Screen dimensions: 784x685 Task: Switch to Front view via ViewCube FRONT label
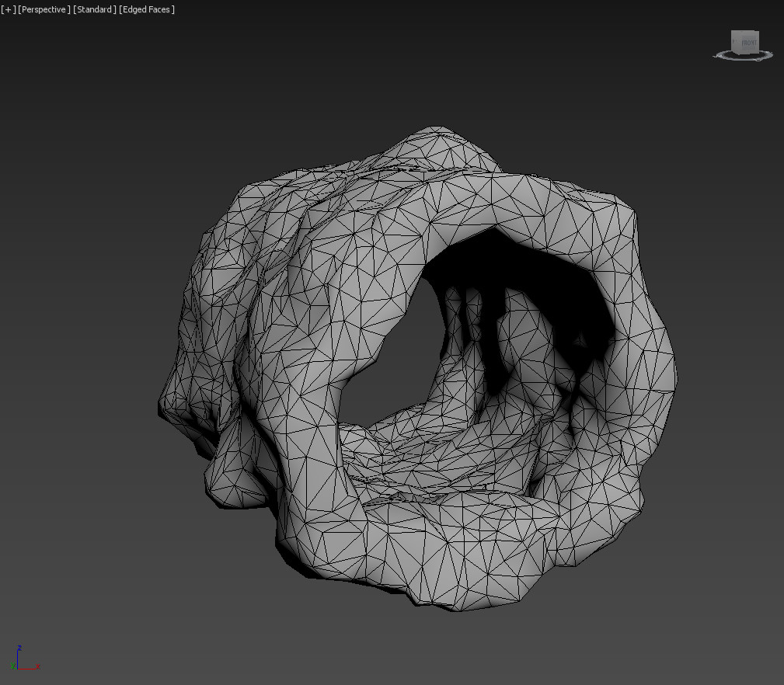[x=747, y=43]
